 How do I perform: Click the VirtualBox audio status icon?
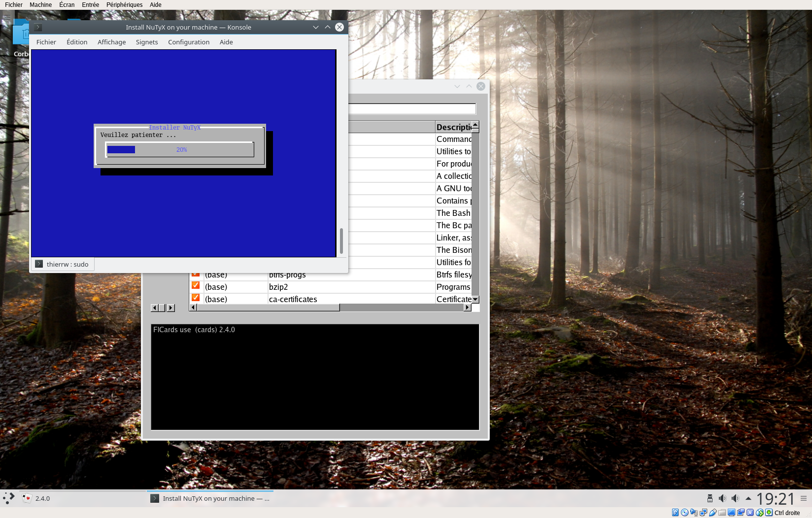[694, 513]
